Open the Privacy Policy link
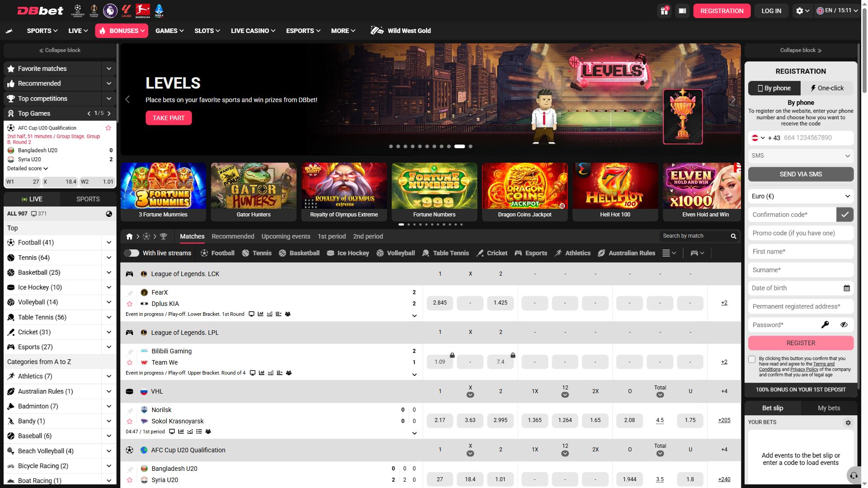868x488 pixels. [804, 370]
